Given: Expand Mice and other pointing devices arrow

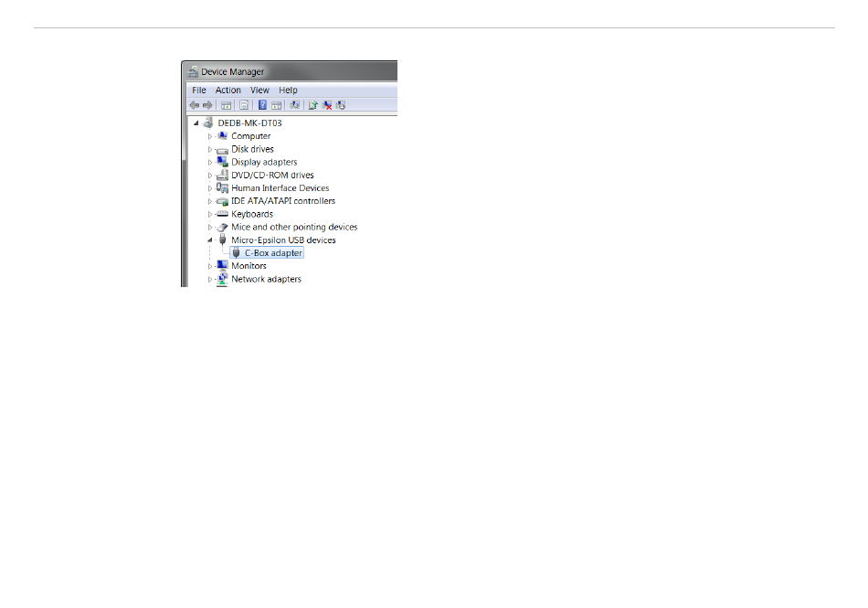Looking at the screenshot, I should [x=210, y=227].
